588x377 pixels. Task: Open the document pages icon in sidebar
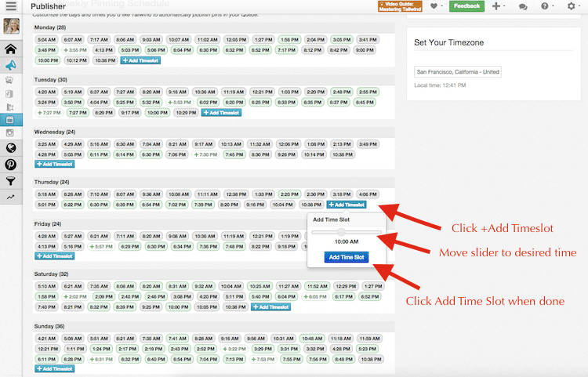(x=9, y=94)
